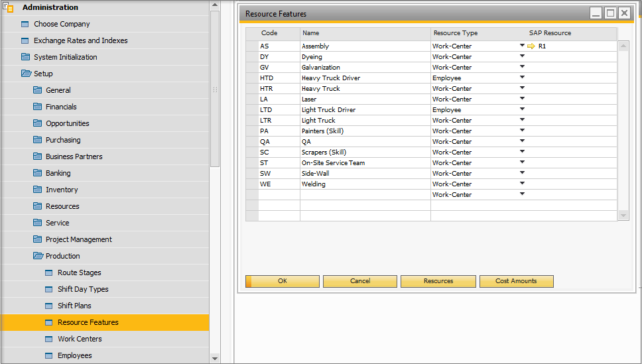Click the Production folder icon

pyautogui.click(x=38, y=256)
